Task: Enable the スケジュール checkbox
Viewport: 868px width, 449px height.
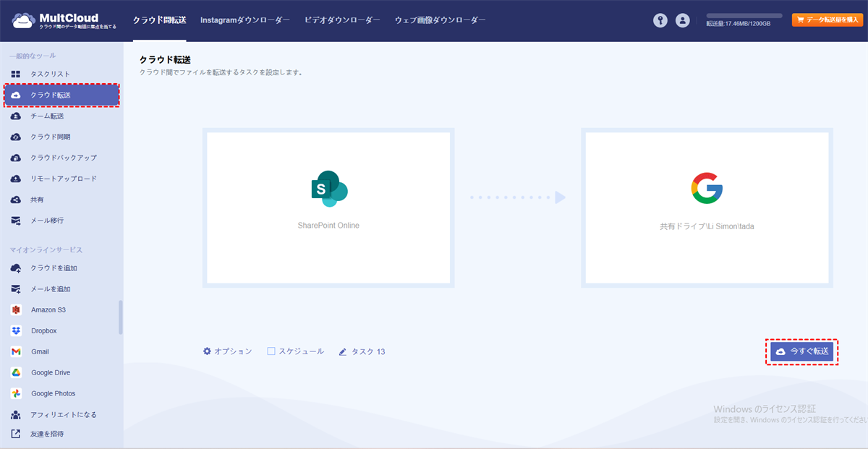Action: tap(271, 351)
